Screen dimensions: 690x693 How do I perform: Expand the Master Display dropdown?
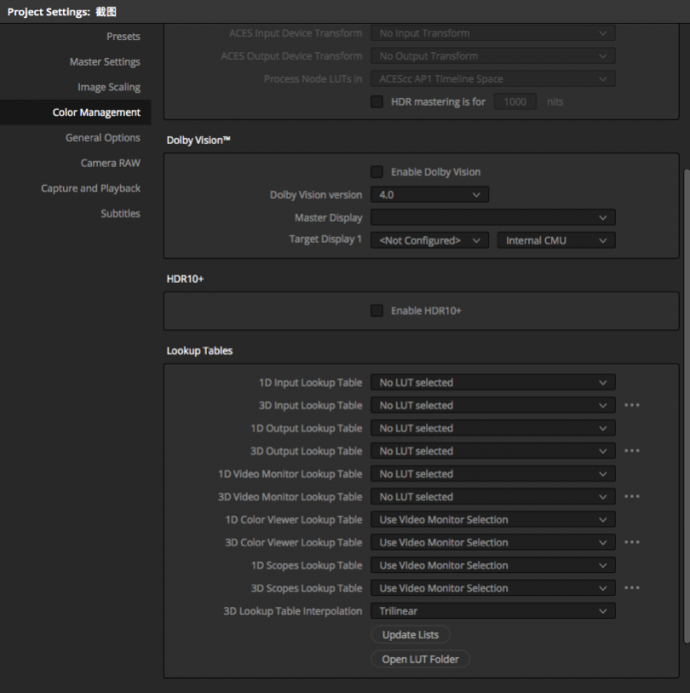coord(493,217)
